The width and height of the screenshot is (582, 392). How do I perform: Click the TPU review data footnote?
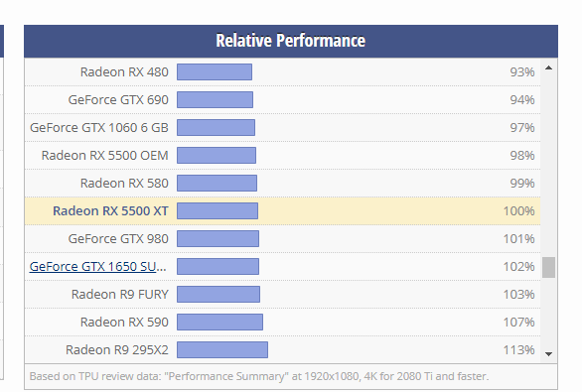click(x=259, y=376)
